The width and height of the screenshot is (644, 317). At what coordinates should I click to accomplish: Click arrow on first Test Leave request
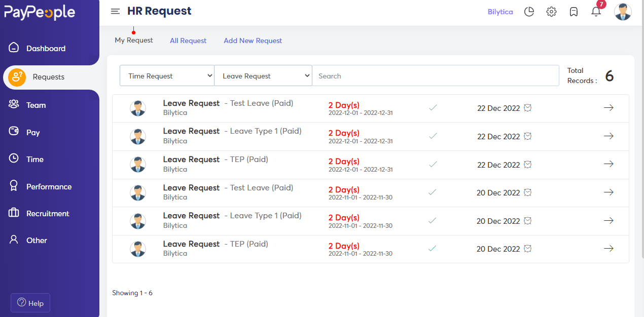point(609,108)
